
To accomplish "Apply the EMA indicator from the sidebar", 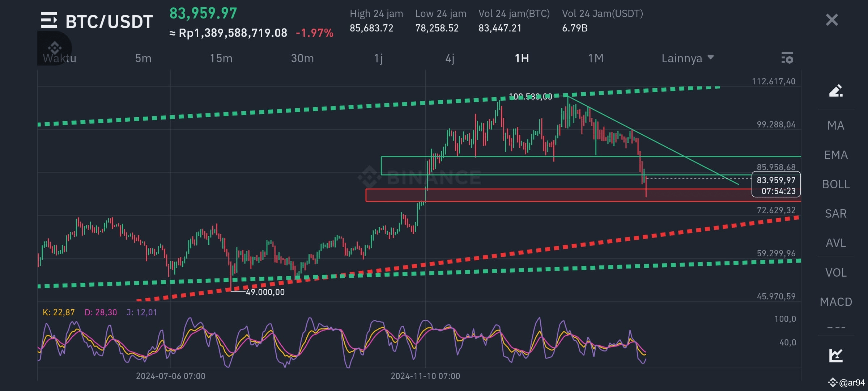I will [835, 155].
